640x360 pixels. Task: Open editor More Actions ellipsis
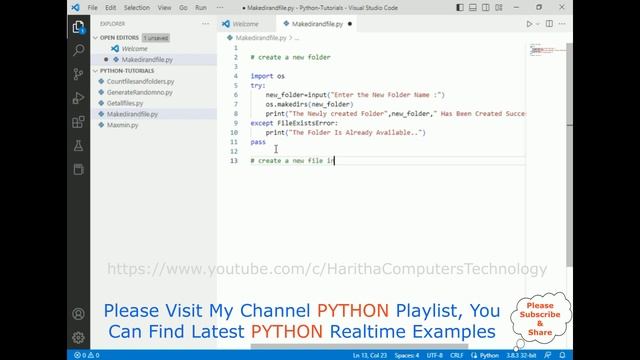click(562, 24)
